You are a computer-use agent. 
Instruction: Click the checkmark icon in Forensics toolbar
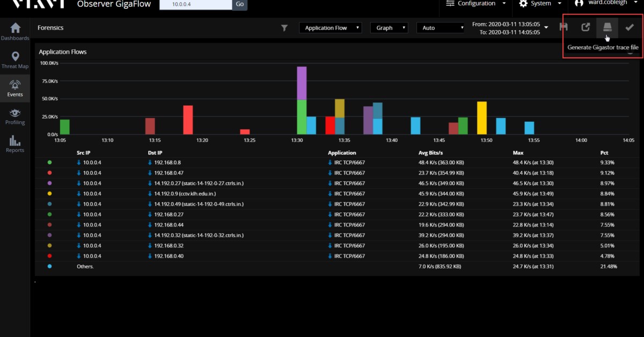(630, 27)
